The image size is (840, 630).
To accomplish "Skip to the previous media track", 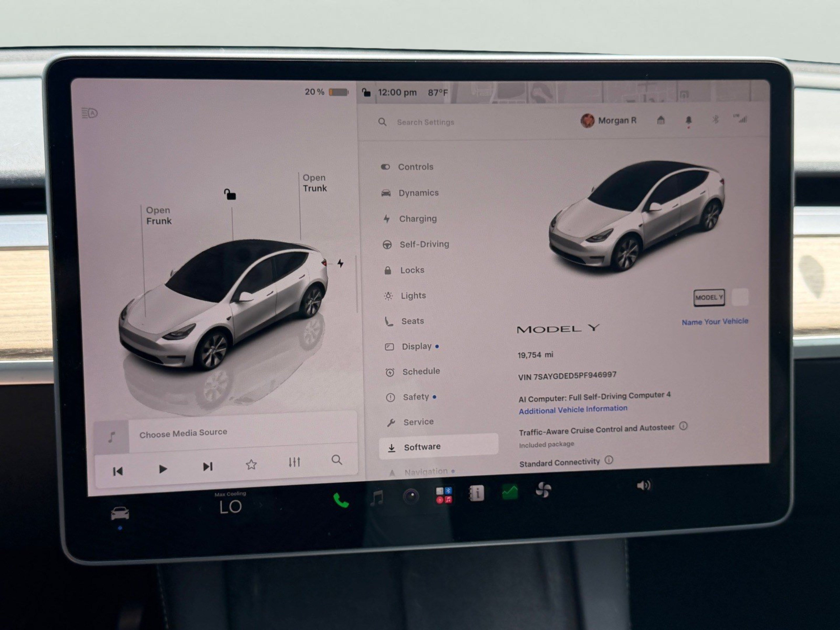I will pos(118,471).
